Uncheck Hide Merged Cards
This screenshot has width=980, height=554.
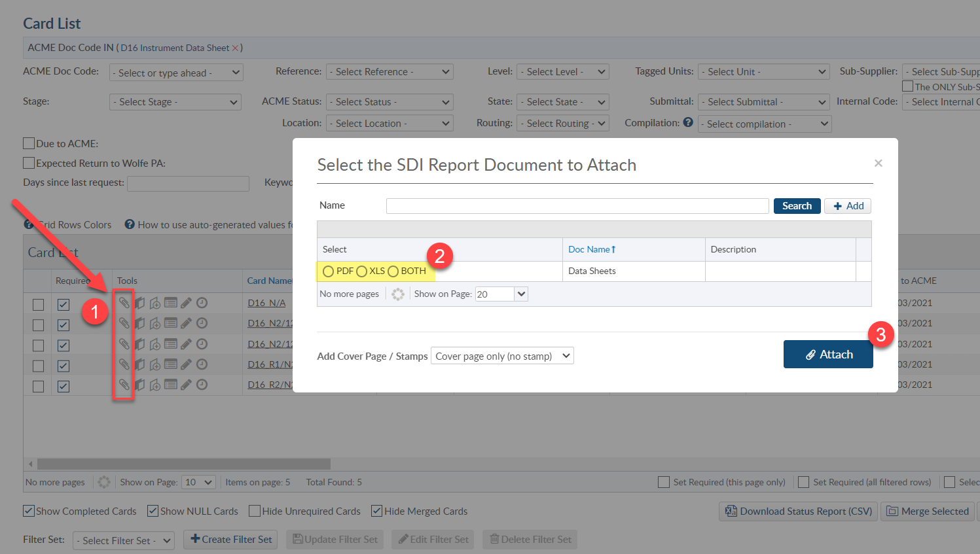click(x=377, y=511)
